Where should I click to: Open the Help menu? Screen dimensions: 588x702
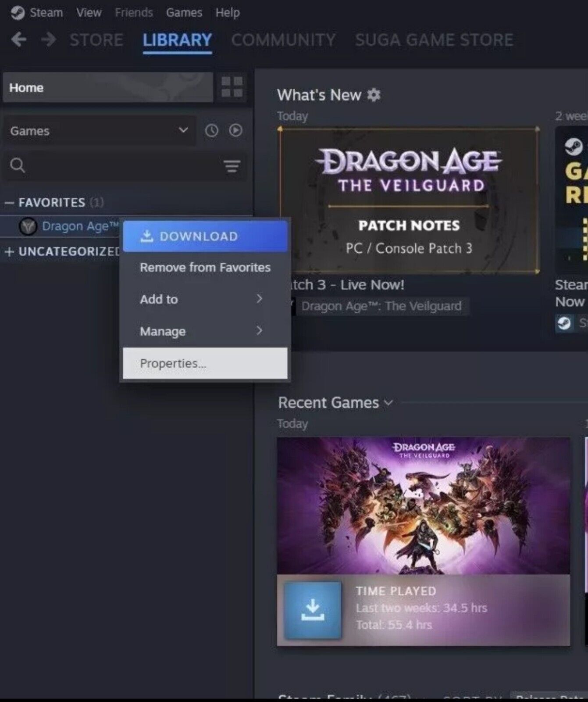pyautogui.click(x=227, y=13)
